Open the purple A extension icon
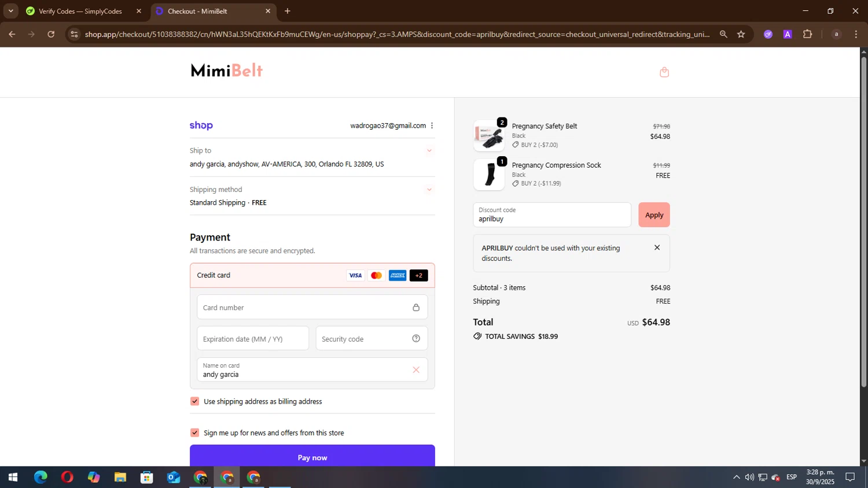Viewport: 868px width, 488px height. coord(788,34)
